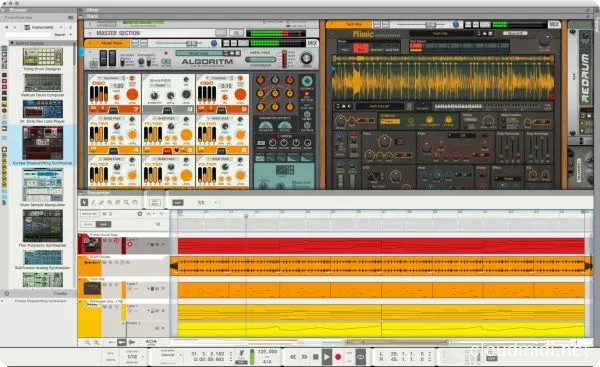Select the Pencil tool in sequencer toolbar
The height and width of the screenshot is (367, 600).
coord(93,202)
